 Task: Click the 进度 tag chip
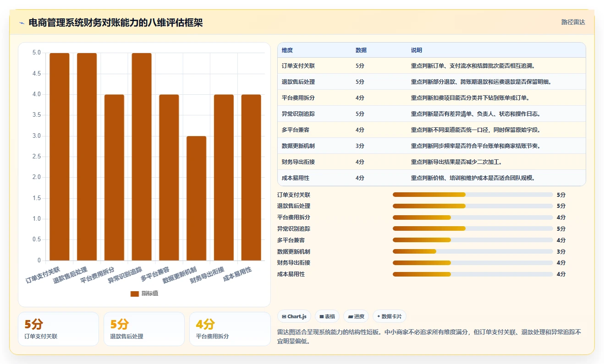pyautogui.click(x=356, y=316)
